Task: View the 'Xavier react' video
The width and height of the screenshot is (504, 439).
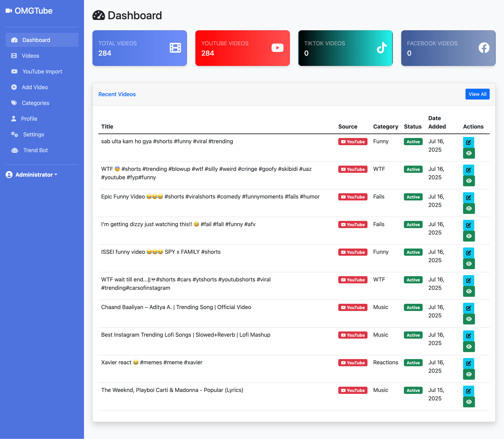Action: click(469, 375)
